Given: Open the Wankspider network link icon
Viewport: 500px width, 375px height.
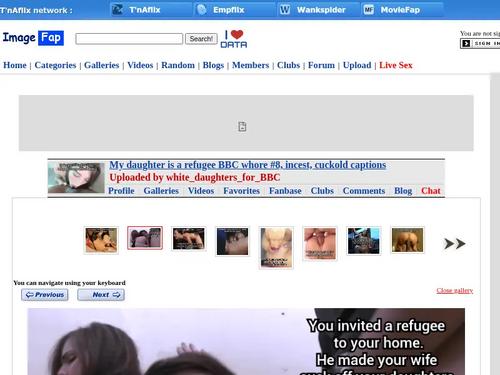Looking at the screenshot, I should (285, 10).
